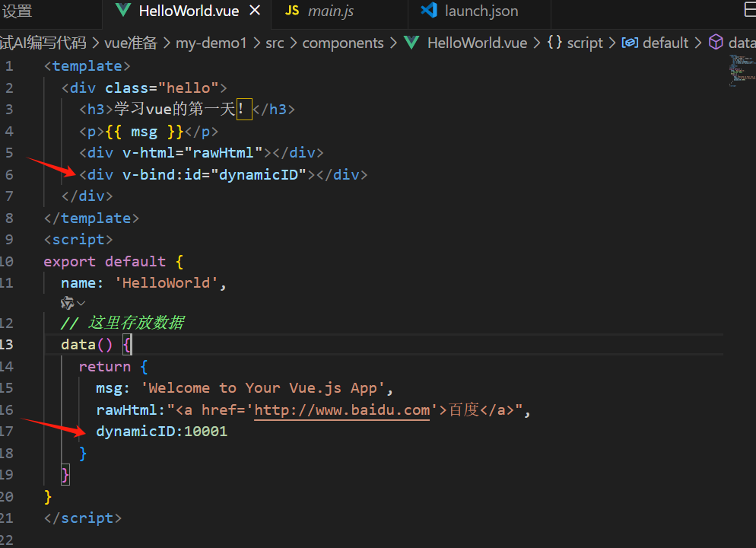Expand the code-lens dropdown chevron above line 12
756x548 pixels.
point(81,304)
